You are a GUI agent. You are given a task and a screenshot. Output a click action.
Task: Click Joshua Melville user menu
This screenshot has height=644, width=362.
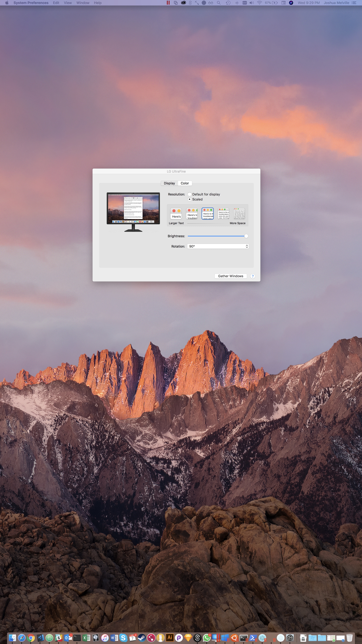click(x=336, y=3)
